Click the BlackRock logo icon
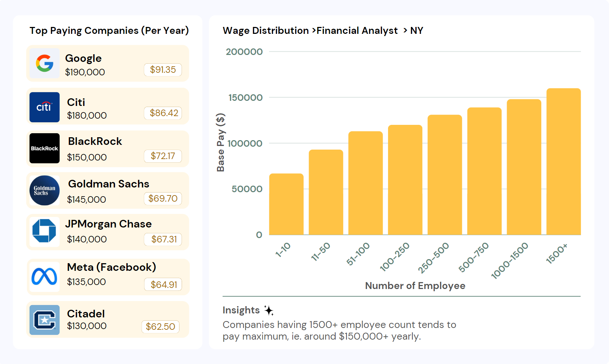This screenshot has height=364, width=609. tap(44, 149)
